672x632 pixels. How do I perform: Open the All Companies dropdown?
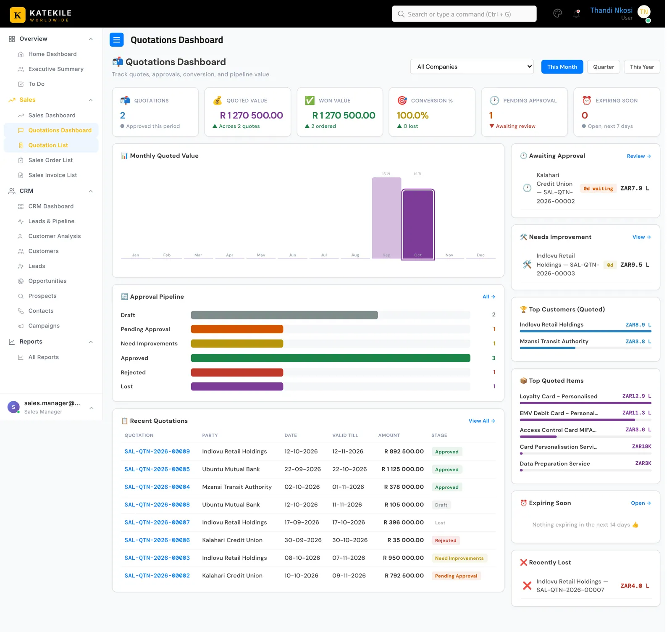[472, 66]
